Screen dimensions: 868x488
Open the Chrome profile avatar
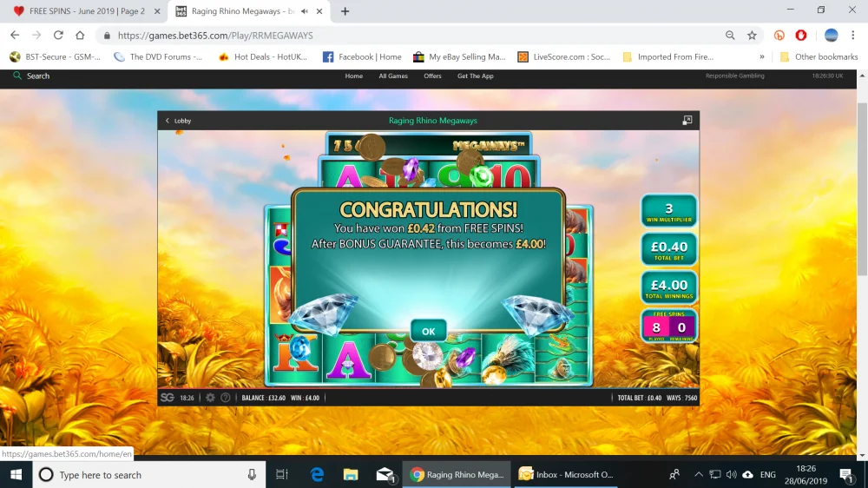(x=831, y=36)
